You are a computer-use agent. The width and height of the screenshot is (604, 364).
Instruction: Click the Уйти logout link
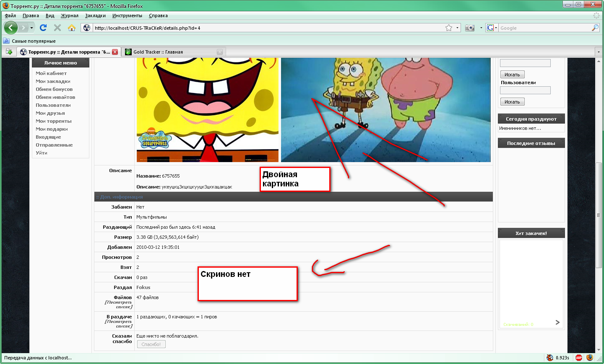pyautogui.click(x=42, y=153)
